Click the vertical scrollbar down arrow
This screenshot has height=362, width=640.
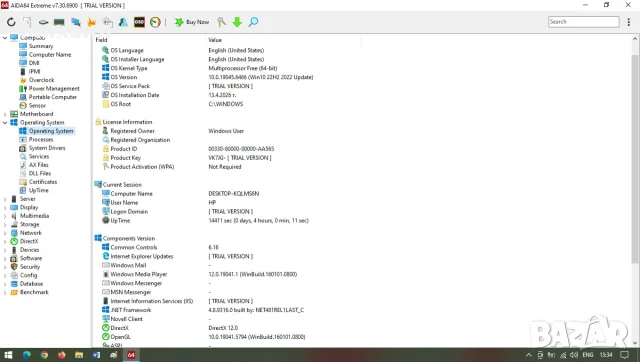click(635, 343)
